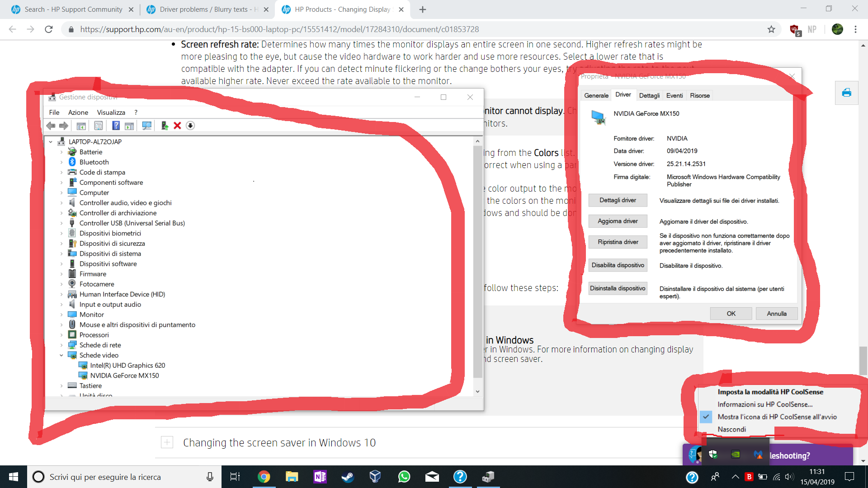Click the Disabilita dispositivo button

click(618, 265)
